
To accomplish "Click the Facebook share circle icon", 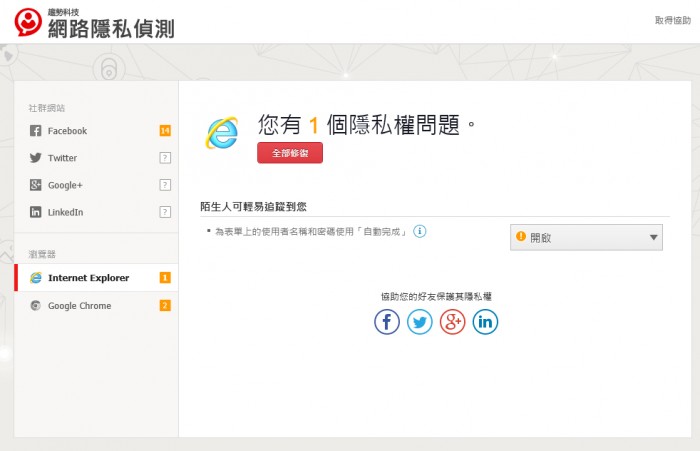I will coord(387,322).
